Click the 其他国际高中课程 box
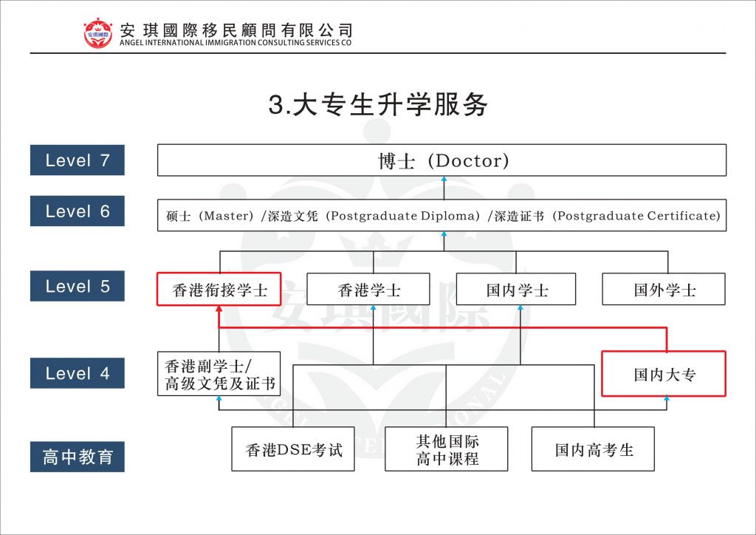This screenshot has width=756, height=535. [447, 449]
